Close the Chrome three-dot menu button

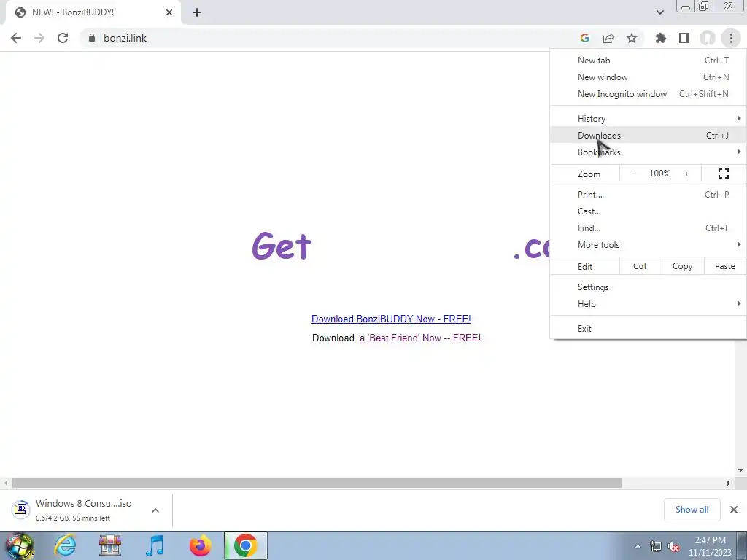click(731, 38)
